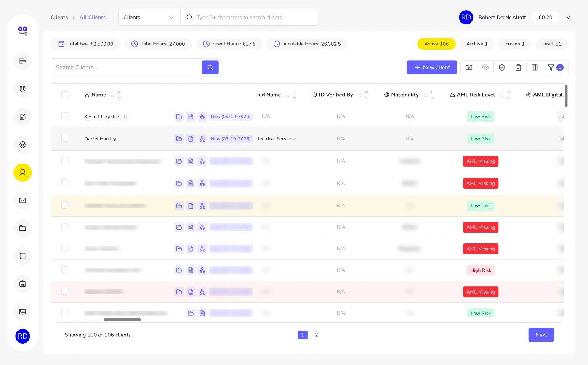Open the book icon in the sidebar
Viewport: 588px width, 365px height.
tap(23, 256)
